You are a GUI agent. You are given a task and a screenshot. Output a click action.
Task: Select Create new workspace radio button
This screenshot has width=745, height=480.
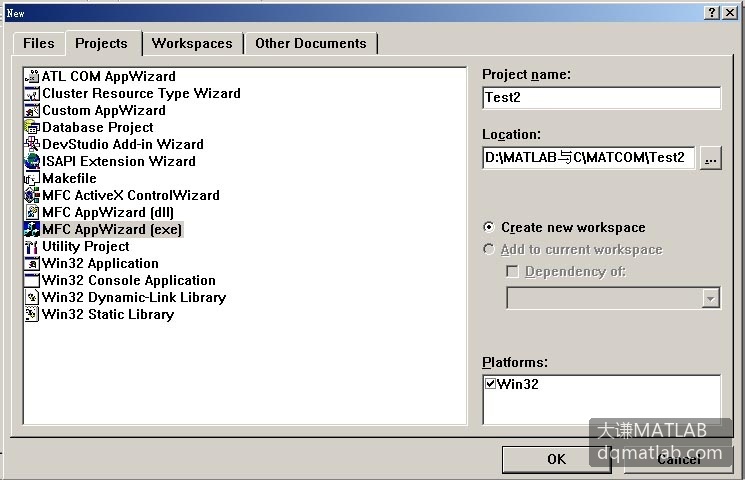point(488,227)
